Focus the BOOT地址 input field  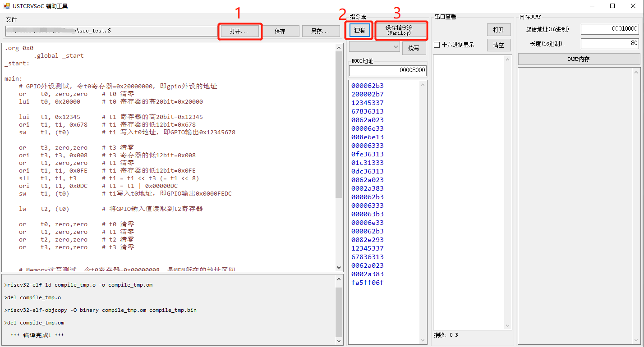[387, 71]
